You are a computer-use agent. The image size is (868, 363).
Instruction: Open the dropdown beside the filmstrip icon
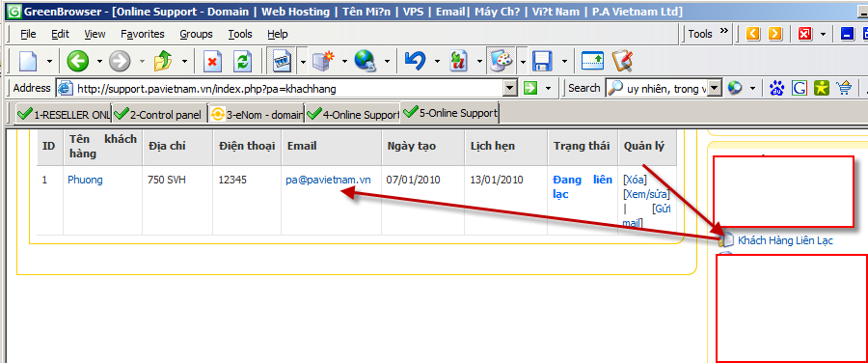point(303,61)
